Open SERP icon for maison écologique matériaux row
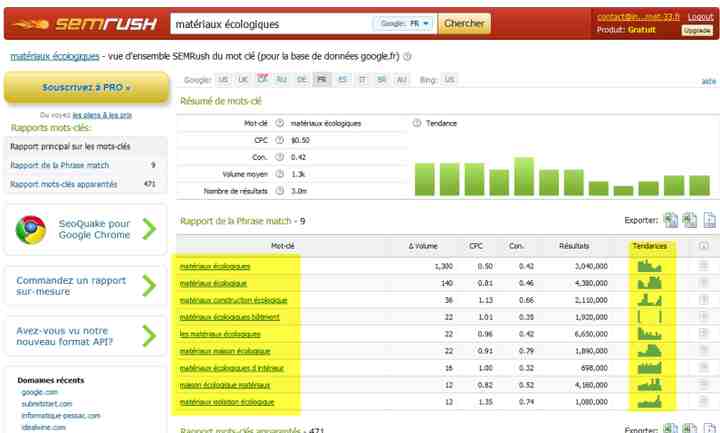This screenshot has width=720, height=433. pos(703,384)
